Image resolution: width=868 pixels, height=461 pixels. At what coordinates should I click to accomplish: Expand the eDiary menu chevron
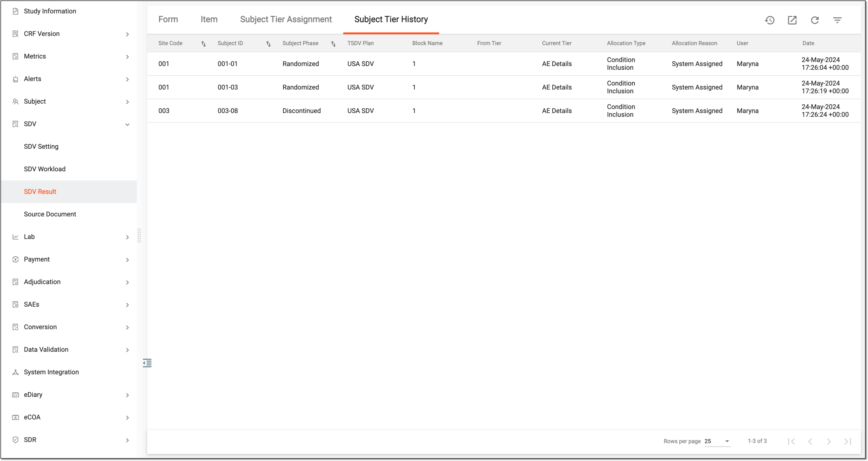coord(127,395)
